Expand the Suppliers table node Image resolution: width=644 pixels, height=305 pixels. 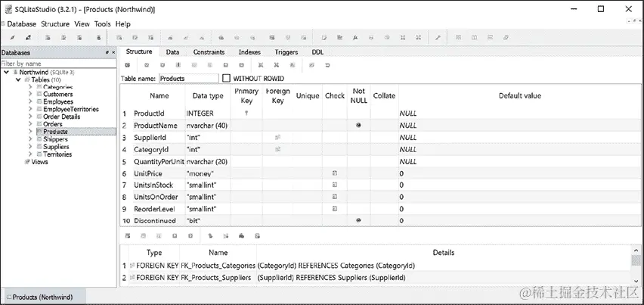[30, 146]
